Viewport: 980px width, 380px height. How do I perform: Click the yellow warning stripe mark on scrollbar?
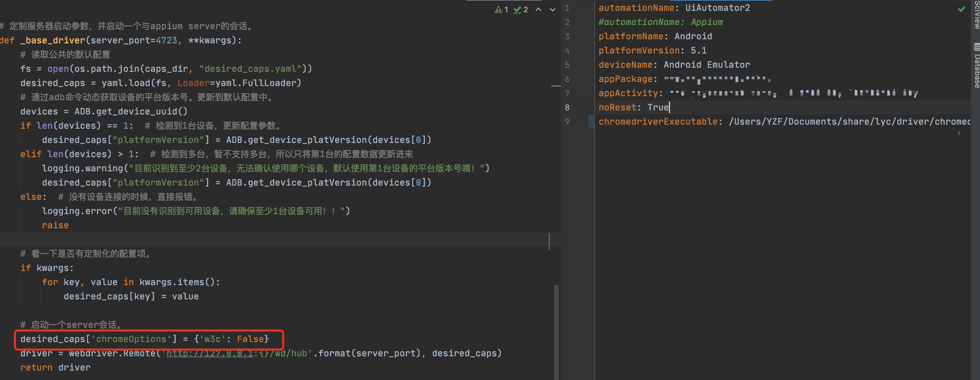point(555,86)
